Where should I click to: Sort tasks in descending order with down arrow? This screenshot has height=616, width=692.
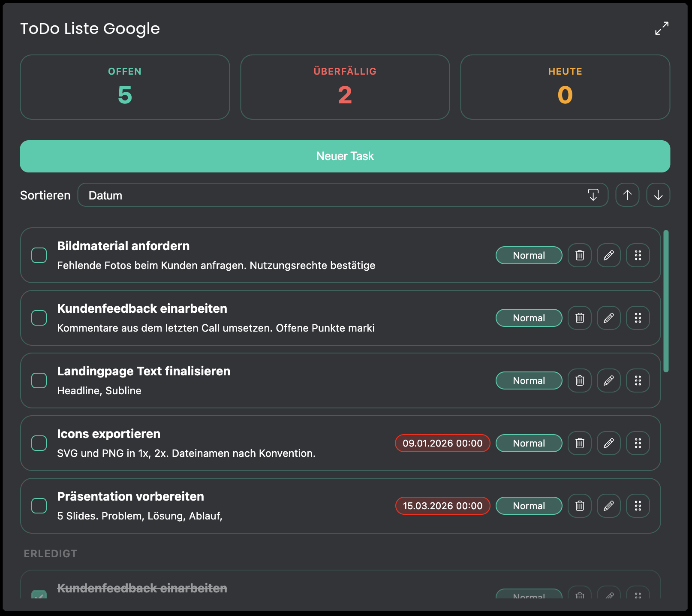tap(658, 195)
